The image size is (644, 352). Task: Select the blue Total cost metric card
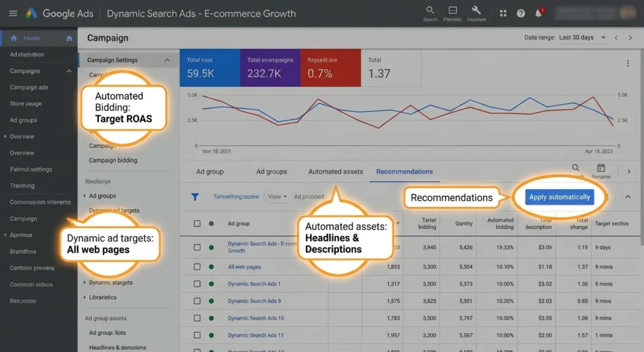click(210, 68)
